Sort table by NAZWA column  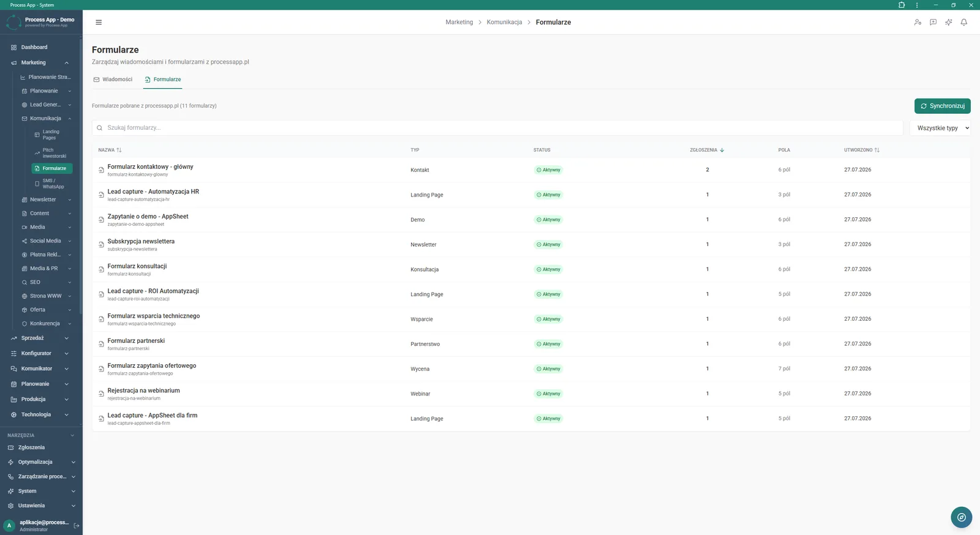[x=110, y=150]
